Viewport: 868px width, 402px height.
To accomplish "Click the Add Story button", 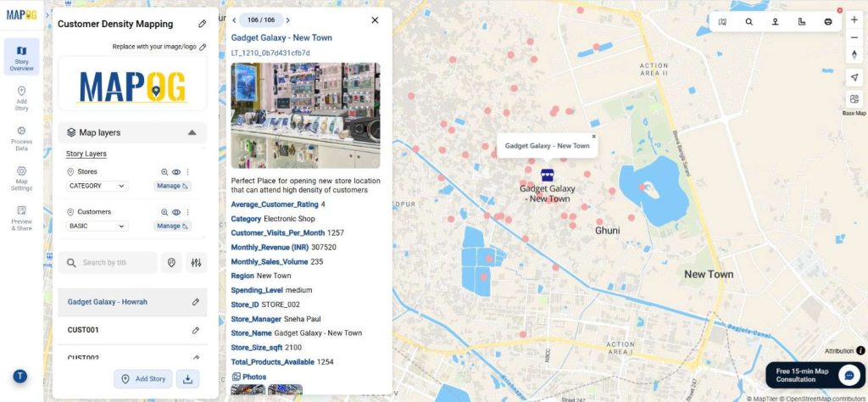I will click(x=142, y=379).
